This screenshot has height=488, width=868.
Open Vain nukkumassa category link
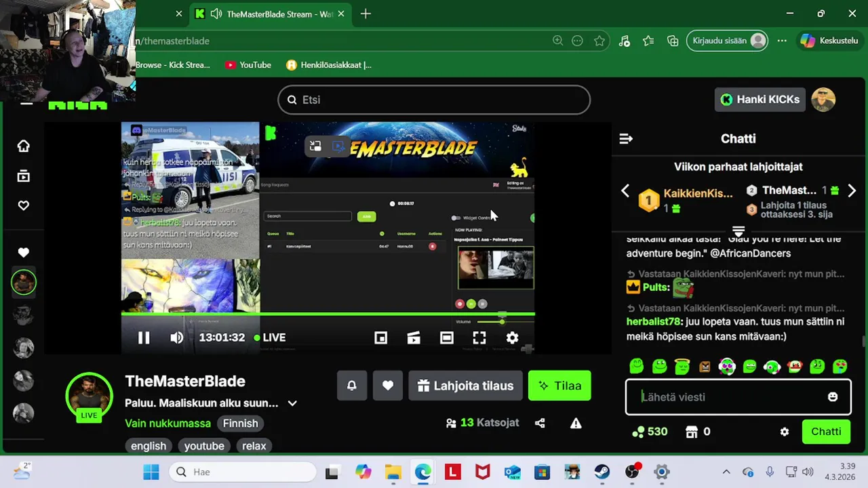tap(168, 424)
